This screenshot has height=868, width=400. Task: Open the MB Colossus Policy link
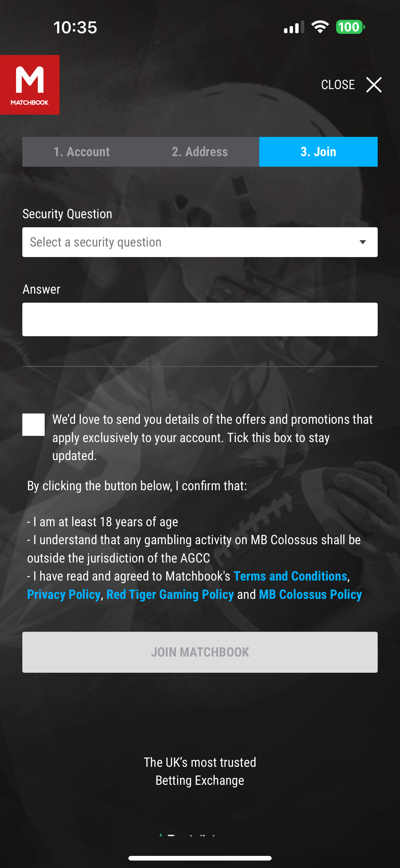(x=310, y=594)
